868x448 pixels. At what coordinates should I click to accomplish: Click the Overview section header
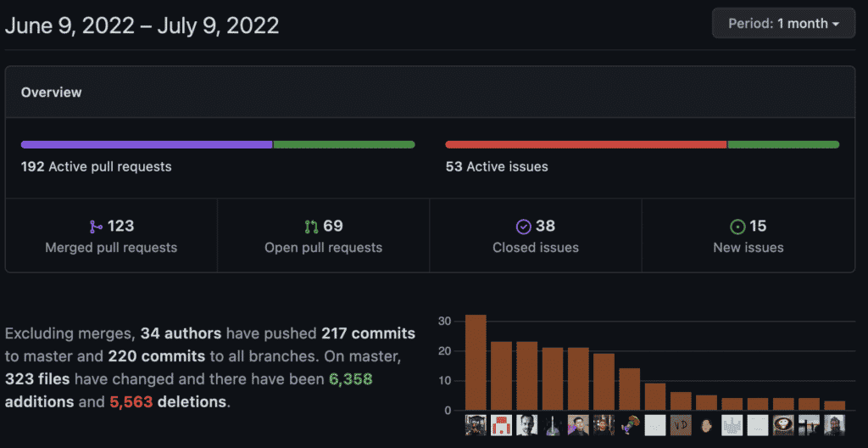tap(52, 92)
